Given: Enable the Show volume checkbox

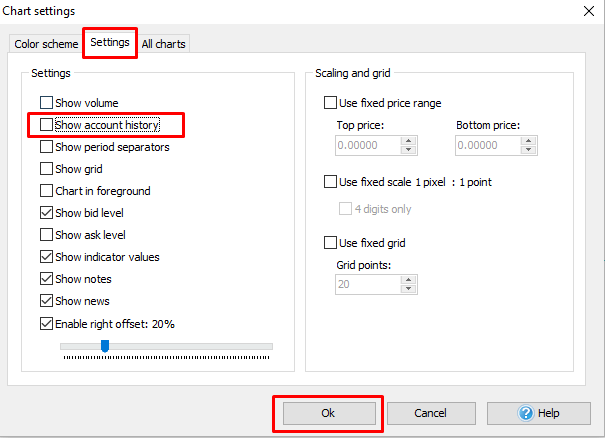Looking at the screenshot, I should 47,103.
